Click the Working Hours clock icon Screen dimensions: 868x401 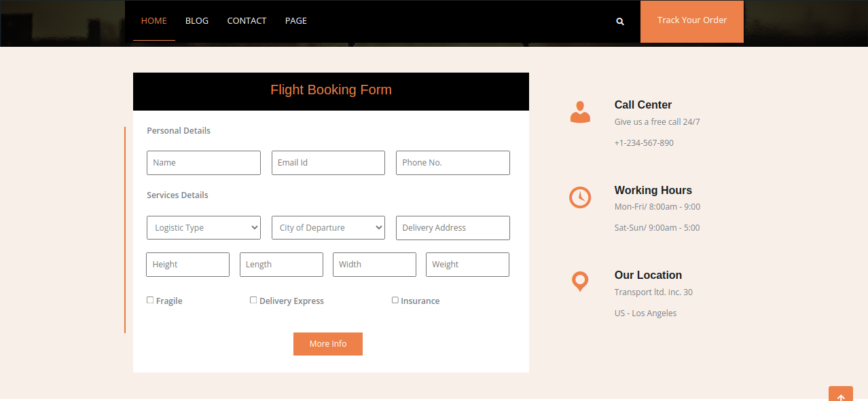(x=580, y=197)
